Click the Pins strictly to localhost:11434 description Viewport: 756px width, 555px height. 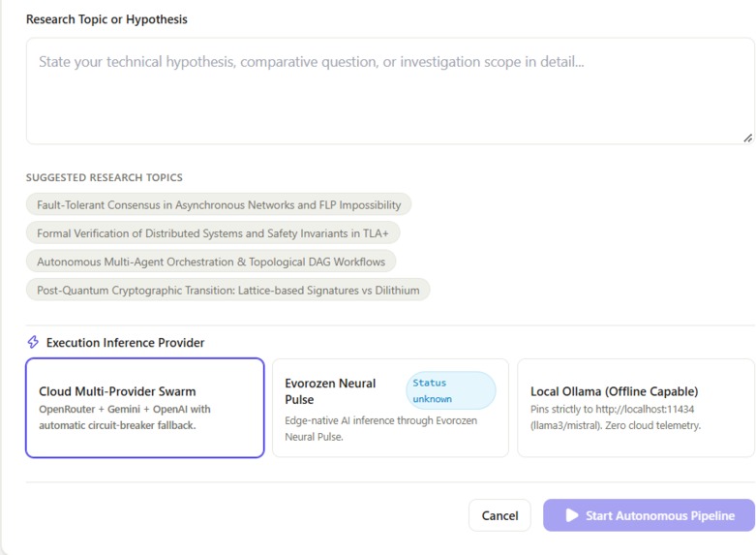[x=616, y=416]
